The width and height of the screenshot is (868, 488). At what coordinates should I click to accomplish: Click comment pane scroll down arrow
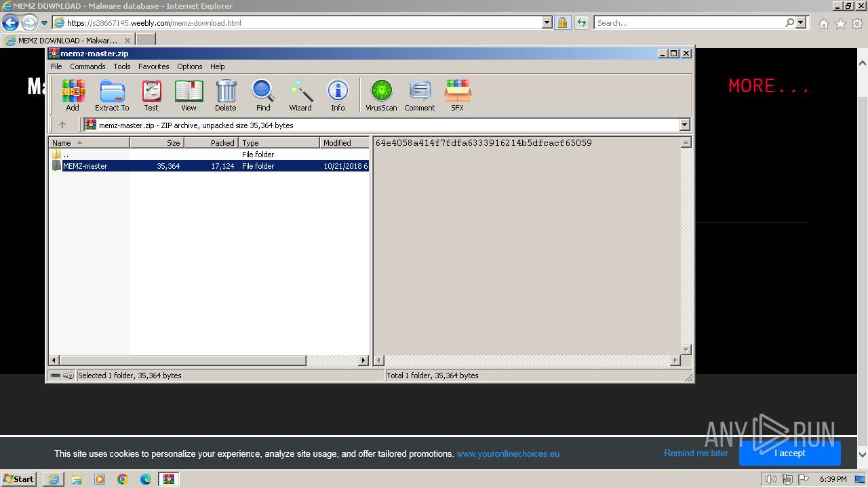pyautogui.click(x=686, y=350)
